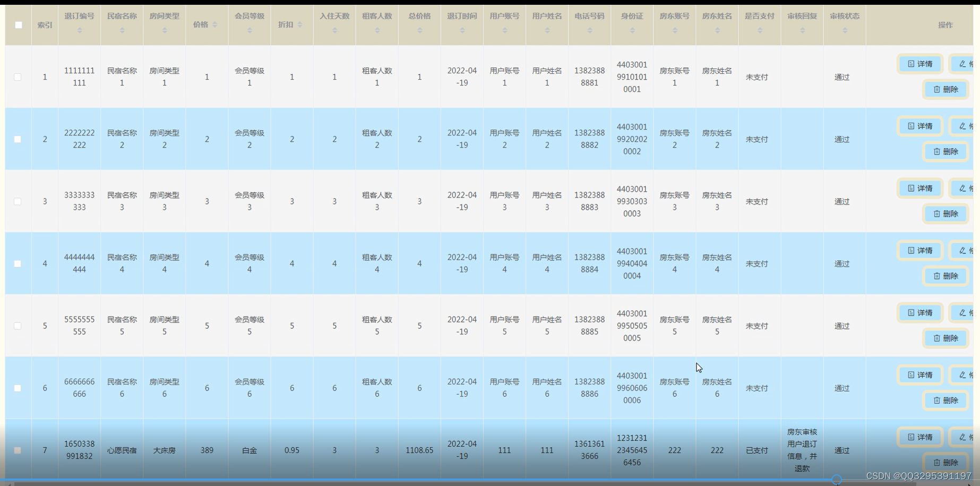
Task: Sort by 会员等级 using its sort arrows
Action: point(250,31)
